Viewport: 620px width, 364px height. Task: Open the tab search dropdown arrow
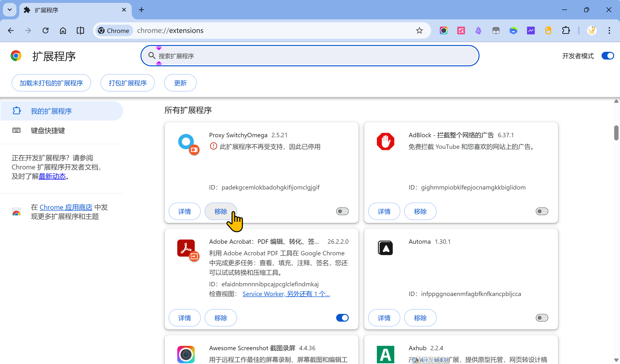tap(10, 10)
